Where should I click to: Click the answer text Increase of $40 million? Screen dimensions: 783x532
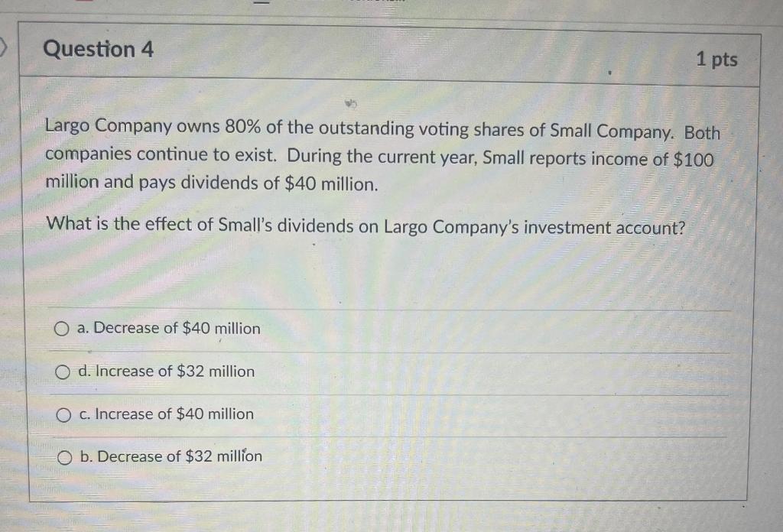pyautogui.click(x=164, y=414)
